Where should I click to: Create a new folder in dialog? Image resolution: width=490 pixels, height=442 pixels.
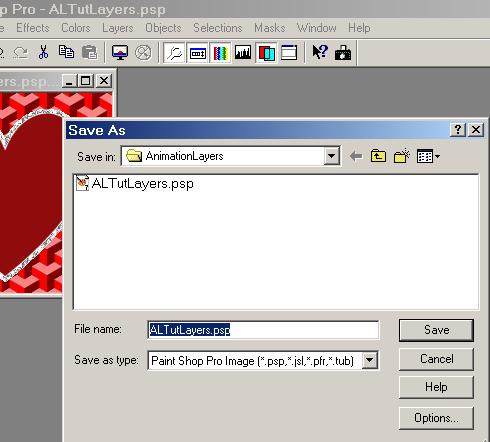click(x=402, y=156)
